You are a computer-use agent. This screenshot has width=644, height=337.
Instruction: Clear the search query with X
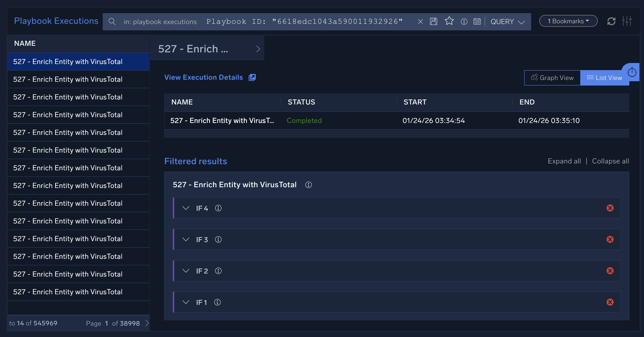tap(420, 22)
